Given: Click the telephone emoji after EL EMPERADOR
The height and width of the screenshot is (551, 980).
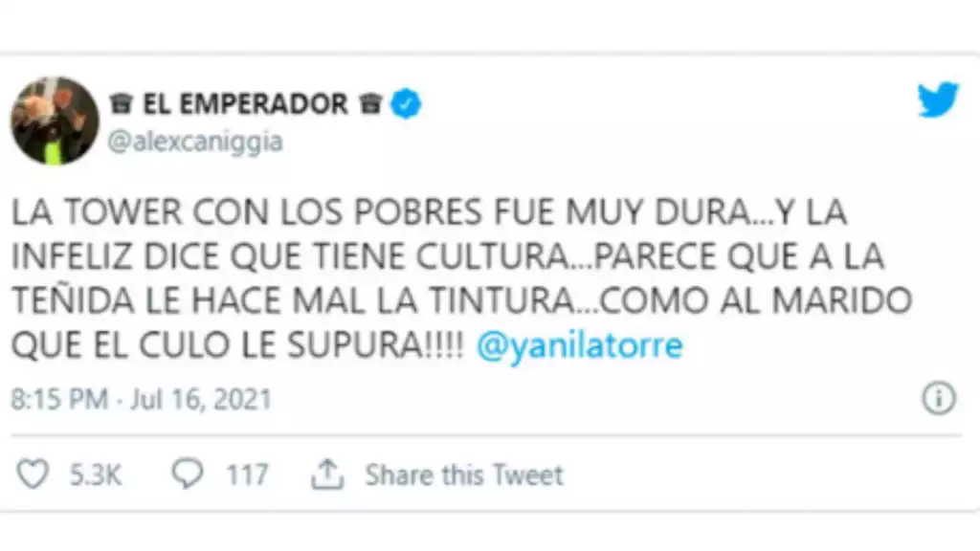Looking at the screenshot, I should pos(370,103).
